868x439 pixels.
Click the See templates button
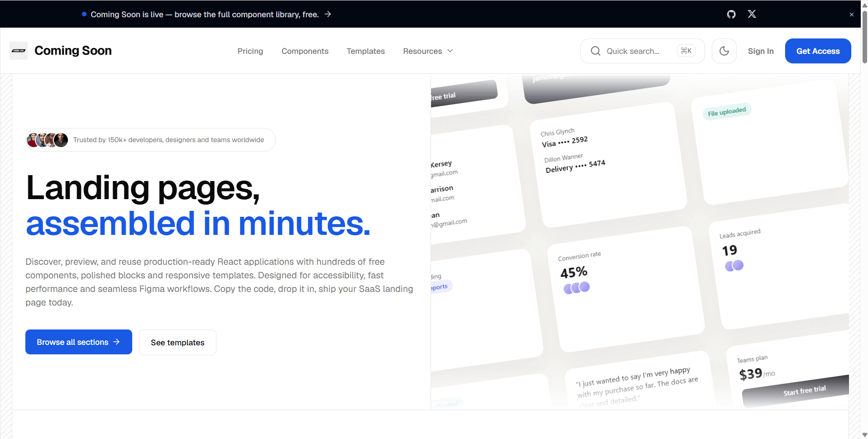click(177, 343)
